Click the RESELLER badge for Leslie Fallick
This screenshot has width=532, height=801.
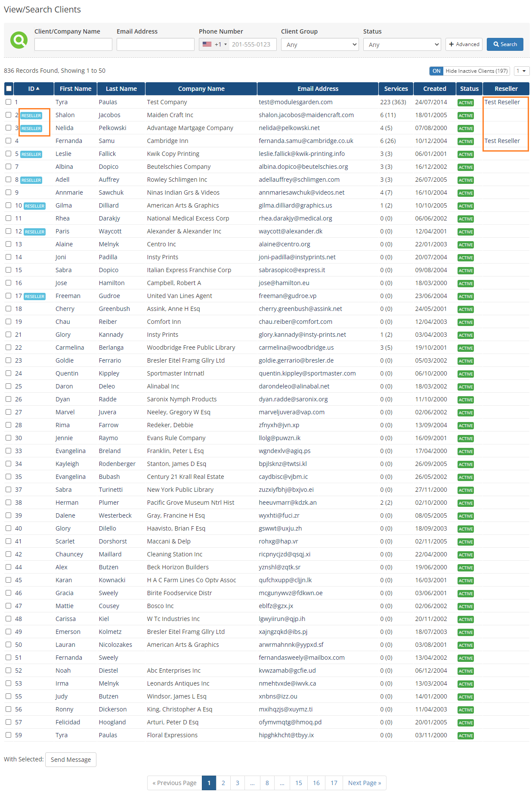(31, 154)
